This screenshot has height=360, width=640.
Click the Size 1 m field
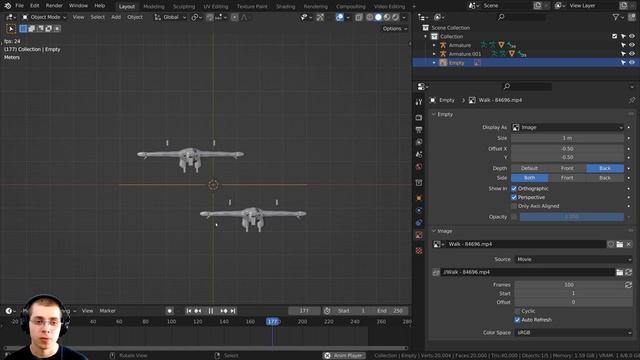tap(567, 138)
